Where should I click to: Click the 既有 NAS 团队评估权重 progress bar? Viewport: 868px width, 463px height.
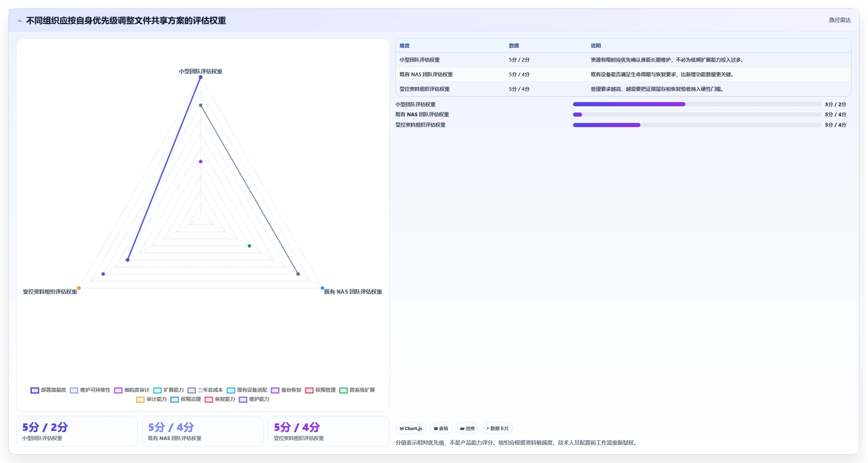(x=697, y=115)
